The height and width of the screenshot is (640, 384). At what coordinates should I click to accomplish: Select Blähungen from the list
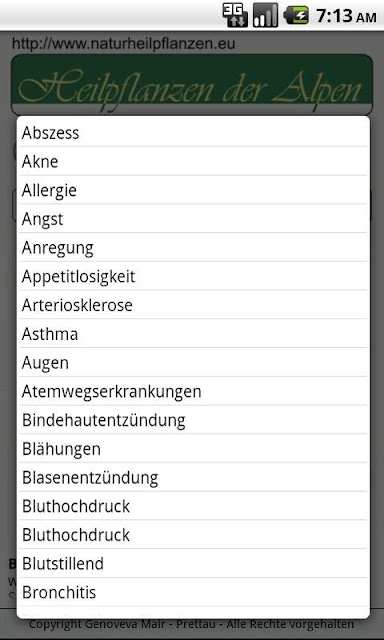pyautogui.click(x=193, y=449)
